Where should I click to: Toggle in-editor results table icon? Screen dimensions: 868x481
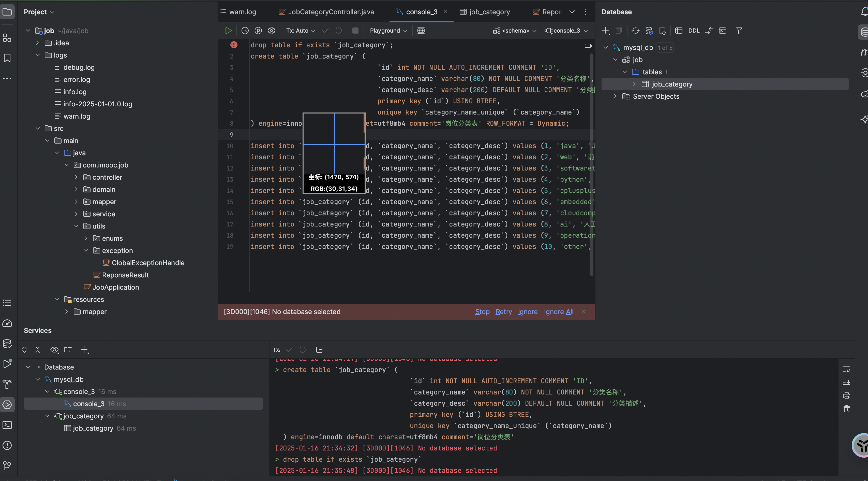[x=421, y=31]
